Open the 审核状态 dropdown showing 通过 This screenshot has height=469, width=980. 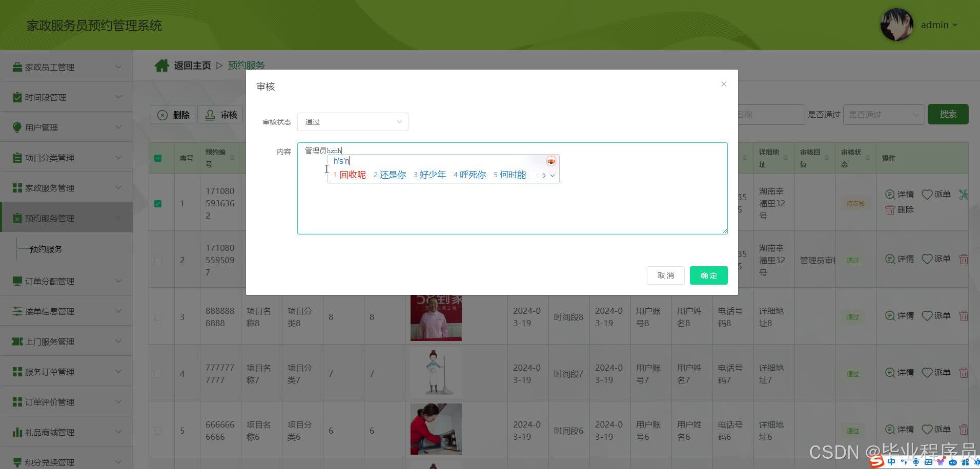353,122
